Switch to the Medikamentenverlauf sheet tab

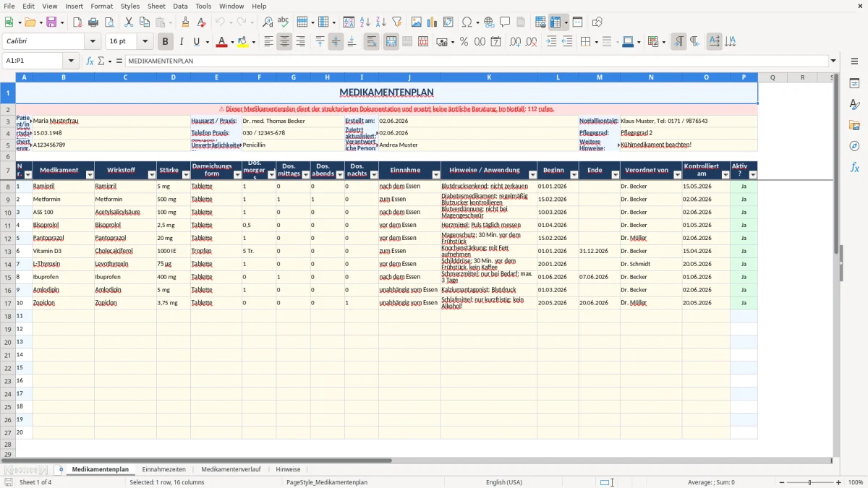point(231,469)
